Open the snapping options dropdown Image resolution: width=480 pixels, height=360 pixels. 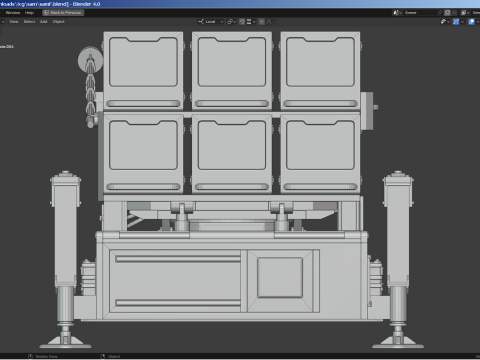[251, 22]
